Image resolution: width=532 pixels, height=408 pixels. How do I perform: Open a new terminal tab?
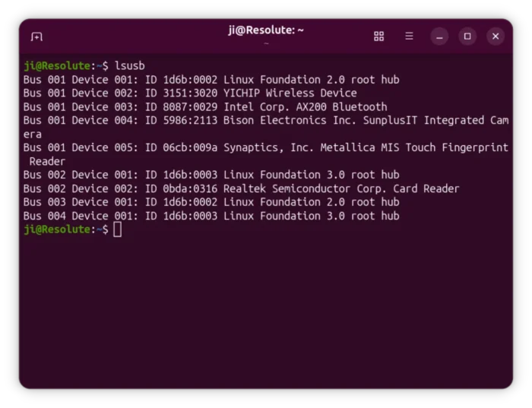36,36
